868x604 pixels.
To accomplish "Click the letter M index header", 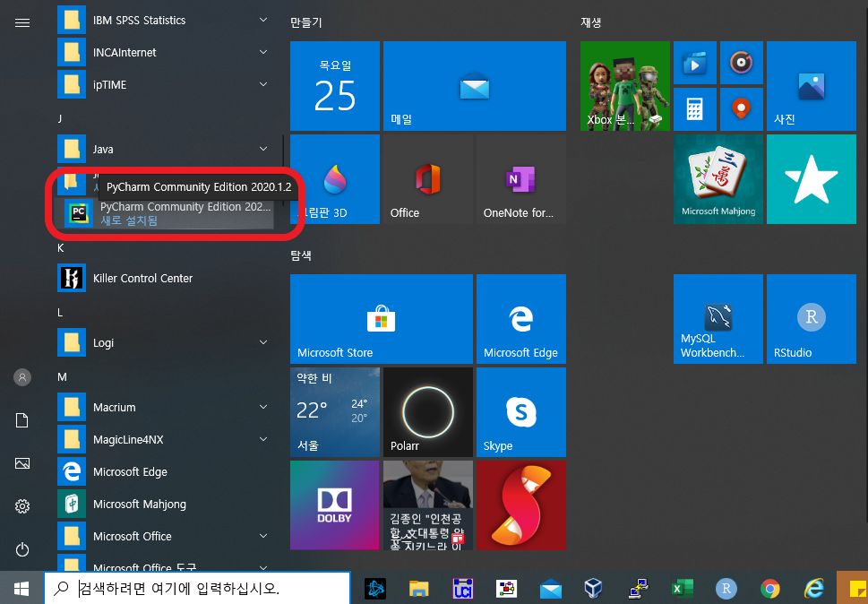I will click(62, 377).
